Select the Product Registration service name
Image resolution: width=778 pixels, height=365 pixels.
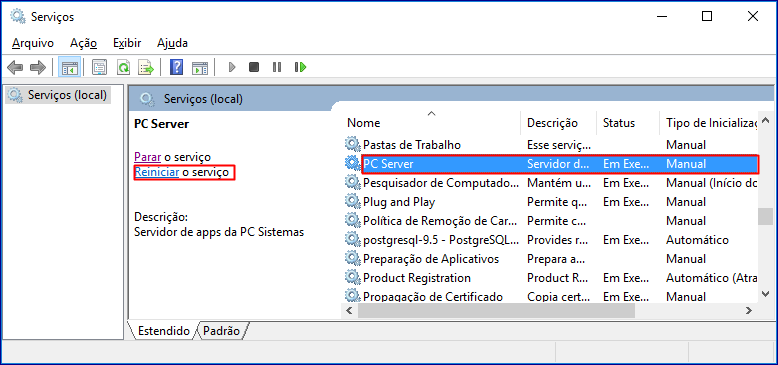[x=417, y=278]
